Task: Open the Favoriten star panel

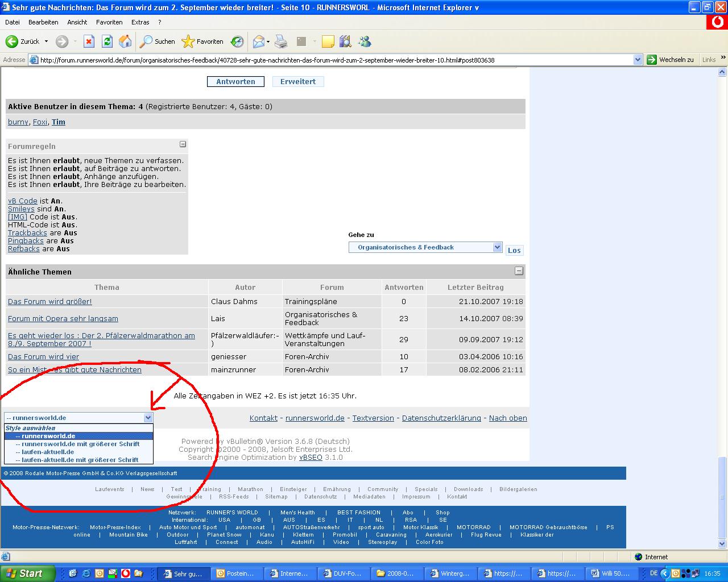Action: [x=202, y=41]
